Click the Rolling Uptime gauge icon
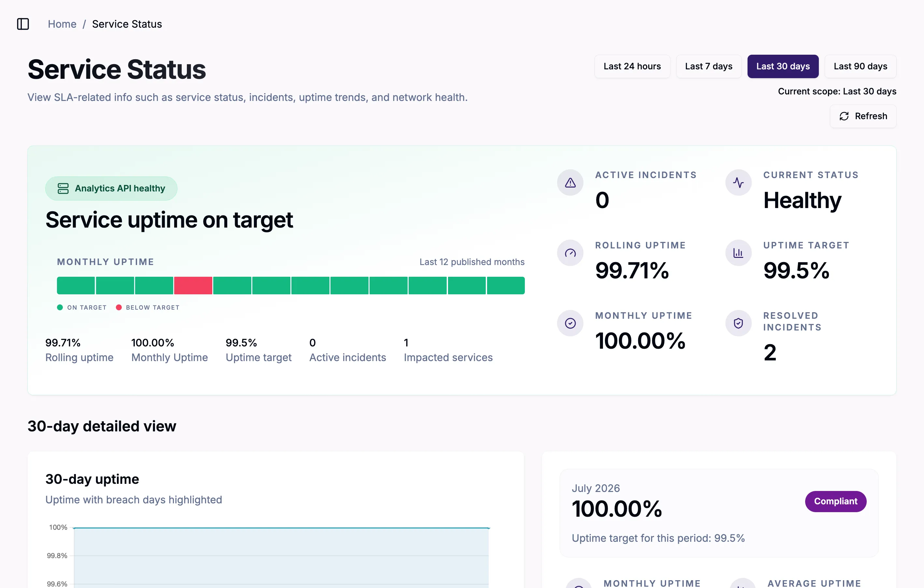Image resolution: width=924 pixels, height=588 pixels. (570, 253)
